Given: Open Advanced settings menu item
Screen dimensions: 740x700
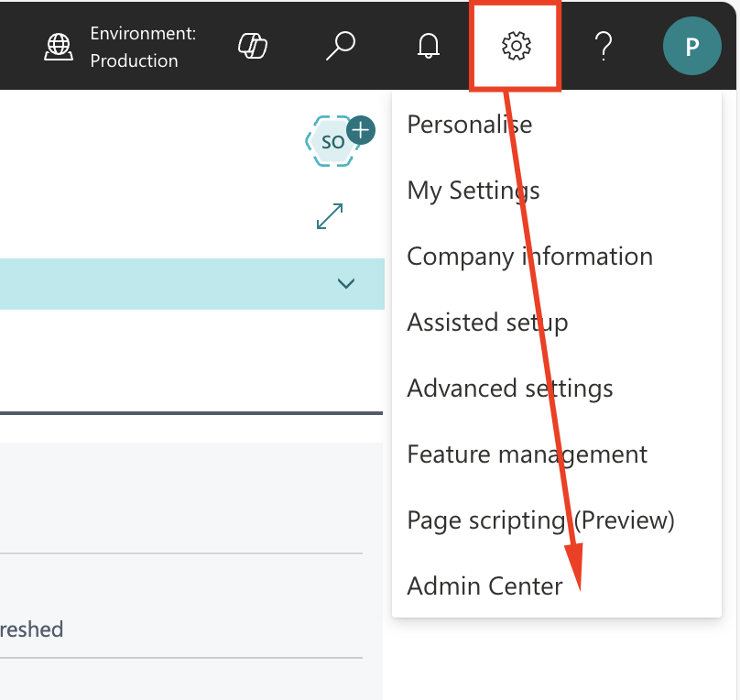Looking at the screenshot, I should point(509,388).
